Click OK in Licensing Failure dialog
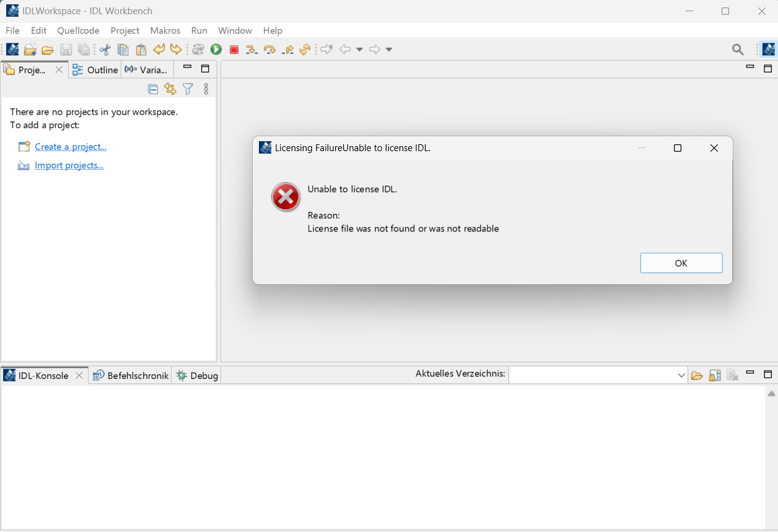Screen dimensions: 778x532 (681, 263)
